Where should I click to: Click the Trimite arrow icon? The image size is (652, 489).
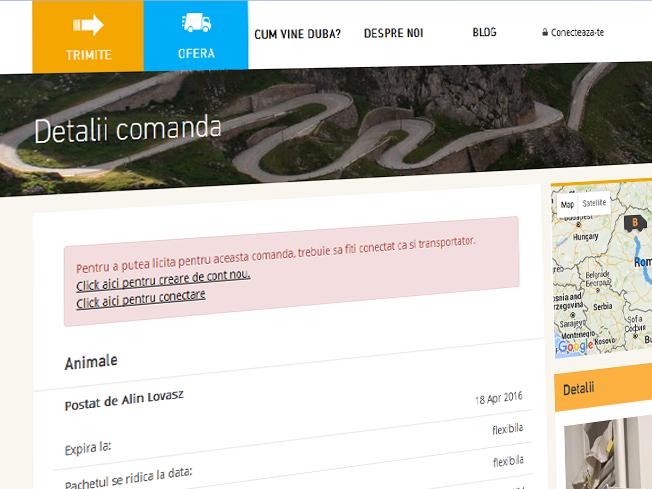(x=89, y=25)
